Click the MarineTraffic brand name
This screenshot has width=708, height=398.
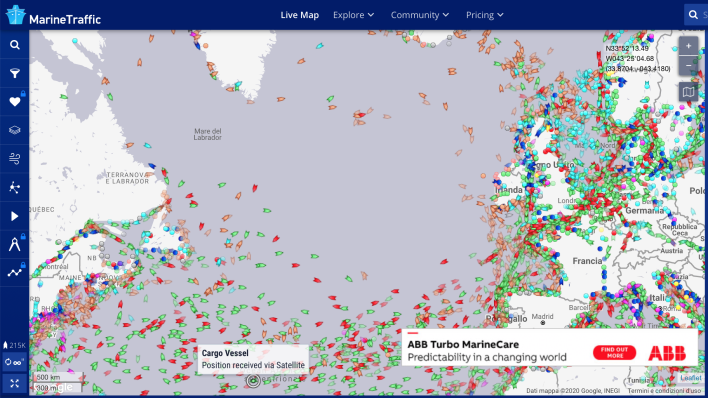[x=65, y=19]
